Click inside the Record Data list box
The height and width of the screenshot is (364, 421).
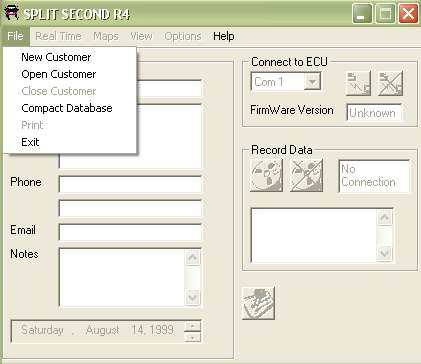pos(314,236)
